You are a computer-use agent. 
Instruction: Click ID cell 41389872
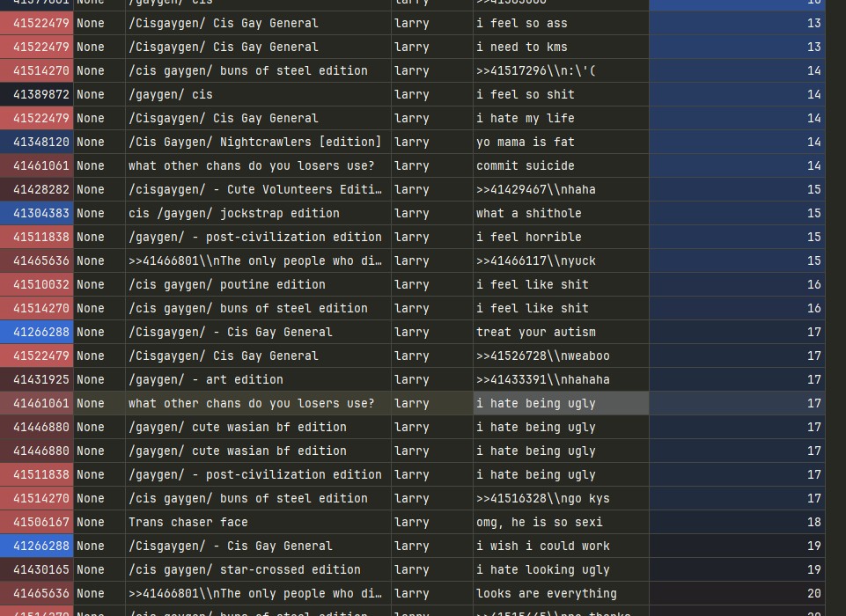37,94
